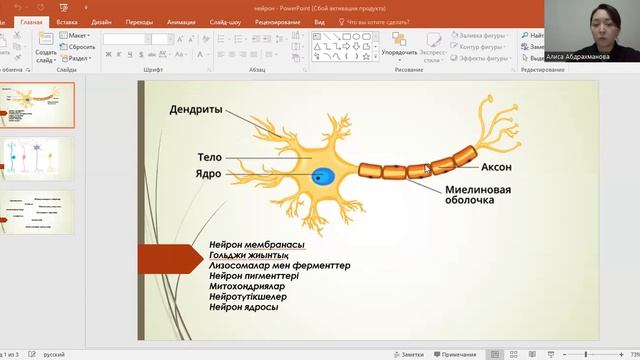
Task: Toggle italic (К) formatting
Action: (119, 54)
